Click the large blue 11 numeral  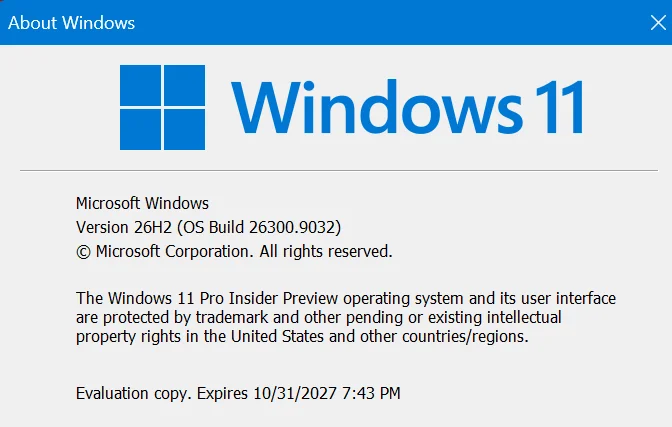tap(559, 107)
